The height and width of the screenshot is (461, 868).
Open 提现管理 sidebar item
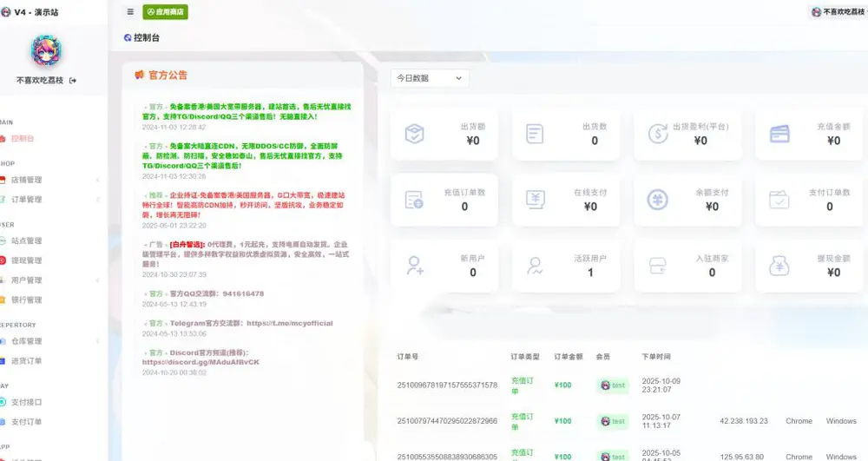27,260
